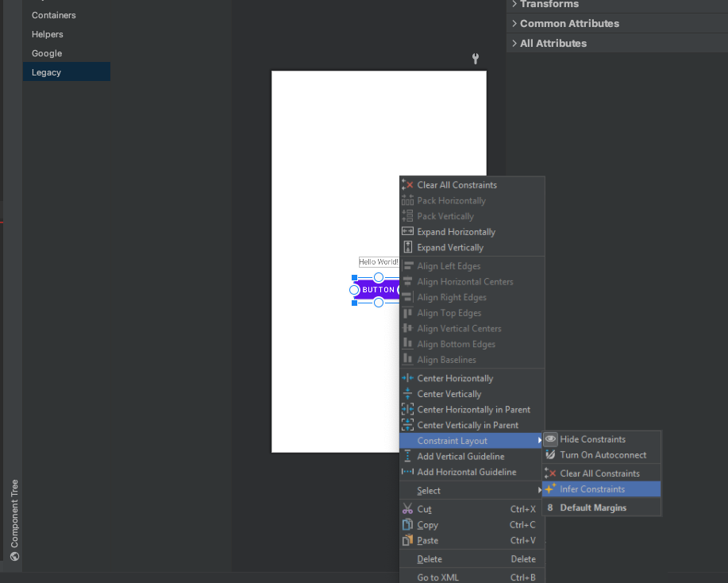728x583 pixels.
Task: Click the Center Vertically icon
Action: (x=407, y=394)
